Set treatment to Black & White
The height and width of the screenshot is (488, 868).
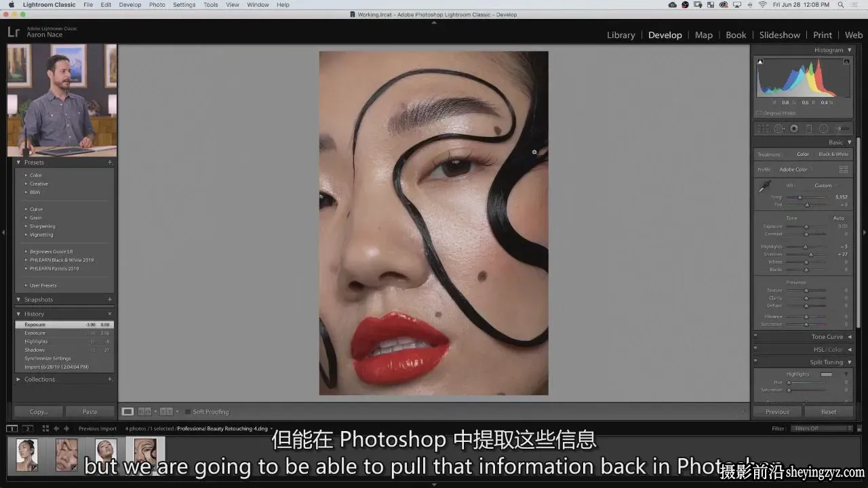pyautogui.click(x=833, y=155)
